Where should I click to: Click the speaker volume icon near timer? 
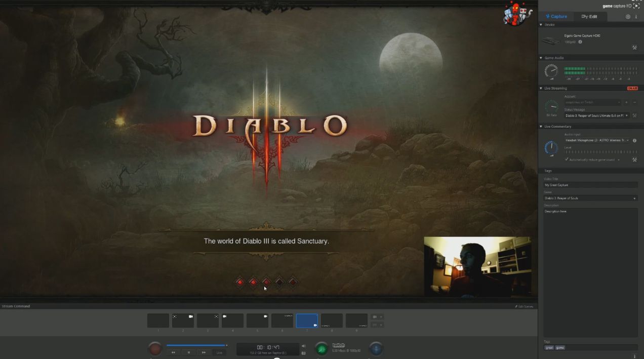303,346
